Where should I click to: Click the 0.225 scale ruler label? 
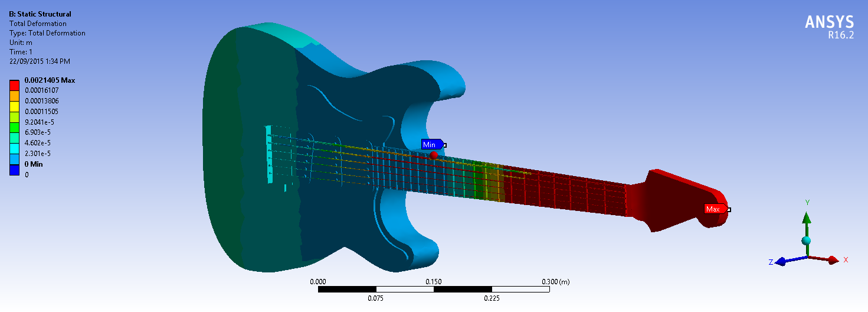pos(492,298)
